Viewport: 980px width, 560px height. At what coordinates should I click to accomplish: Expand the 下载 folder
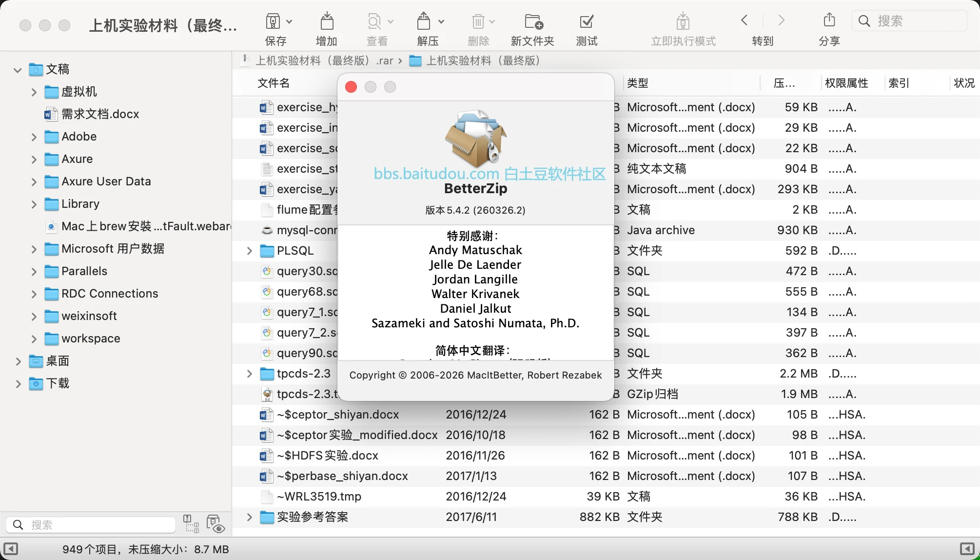(18, 384)
